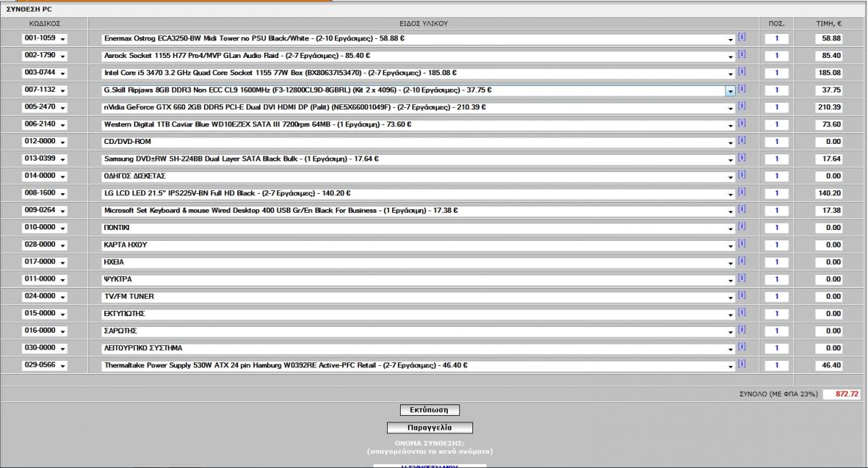Viewport: 868px width, 468px height.
Task: Show info for Western Digital 1TB row
Action: pyautogui.click(x=741, y=124)
